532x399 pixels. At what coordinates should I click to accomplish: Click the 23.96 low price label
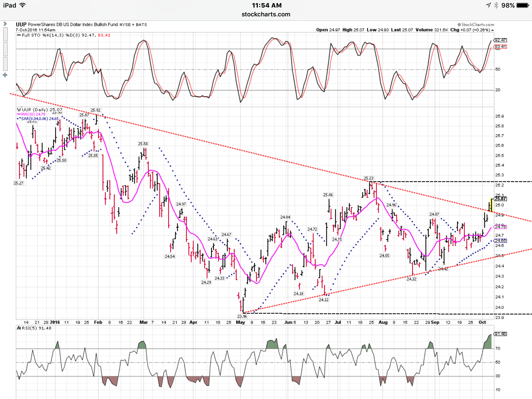tap(242, 316)
